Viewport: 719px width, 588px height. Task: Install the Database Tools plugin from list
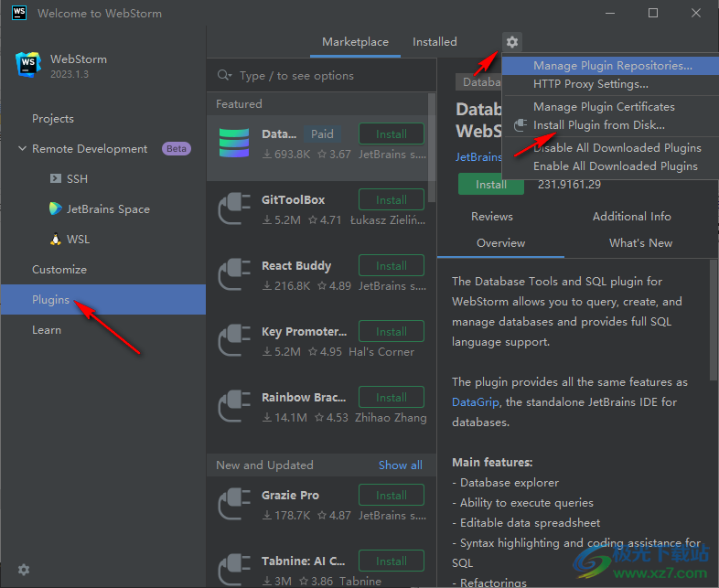coord(392,134)
